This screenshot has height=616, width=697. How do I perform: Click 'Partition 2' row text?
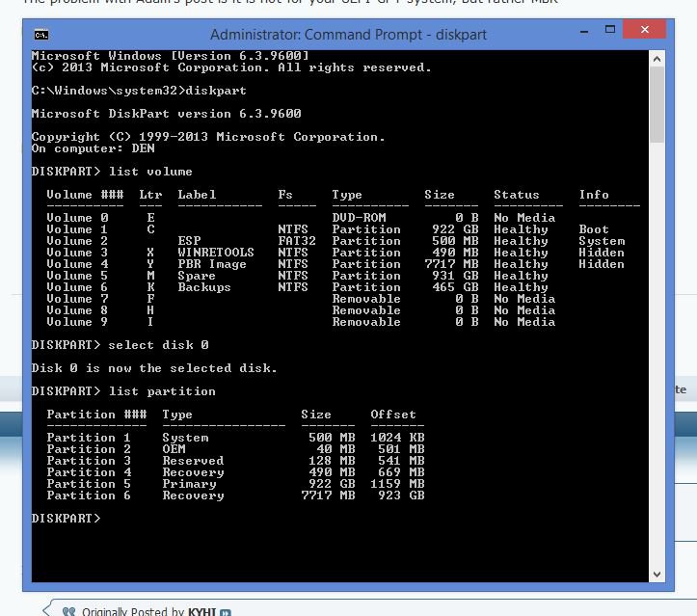89,449
